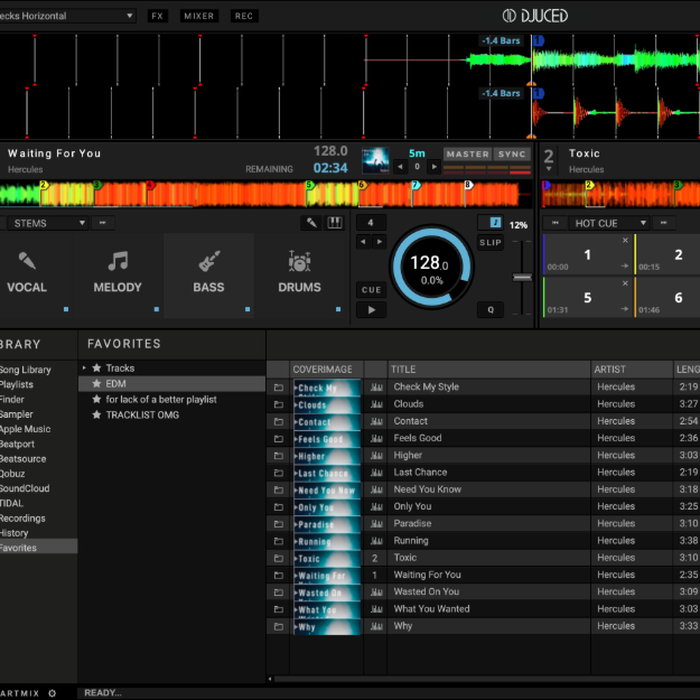This screenshot has width=700, height=700.
Task: Open Beatport in sidebar
Action: tap(17, 444)
